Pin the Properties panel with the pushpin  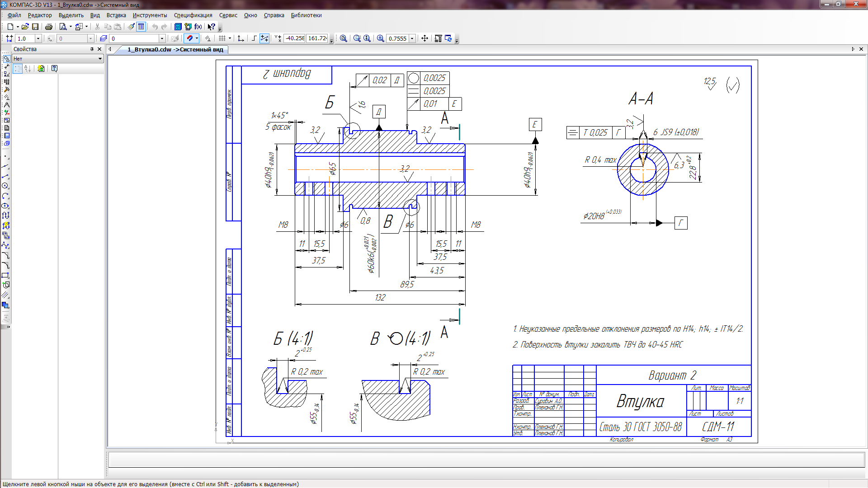(92, 49)
